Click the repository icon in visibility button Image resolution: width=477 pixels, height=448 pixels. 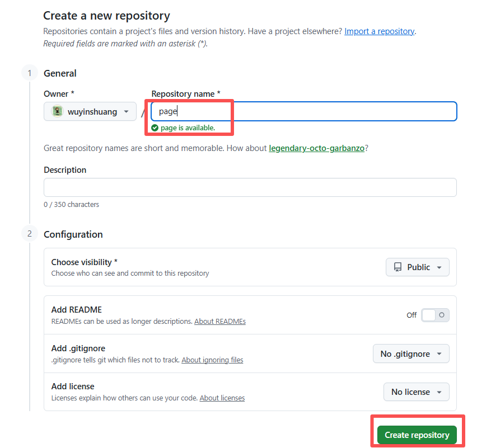[398, 267]
